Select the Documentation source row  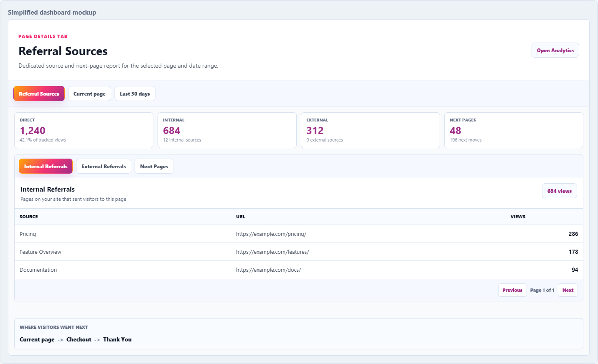(299, 270)
